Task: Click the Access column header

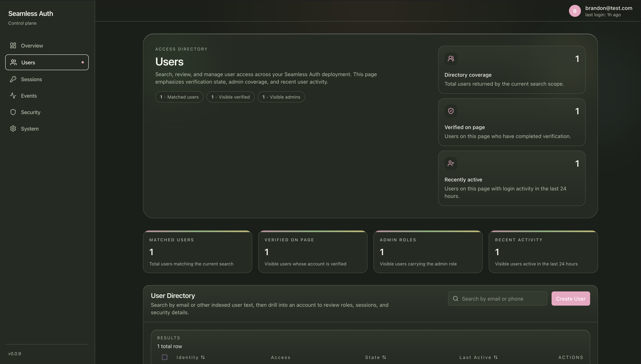Action: coord(281,357)
